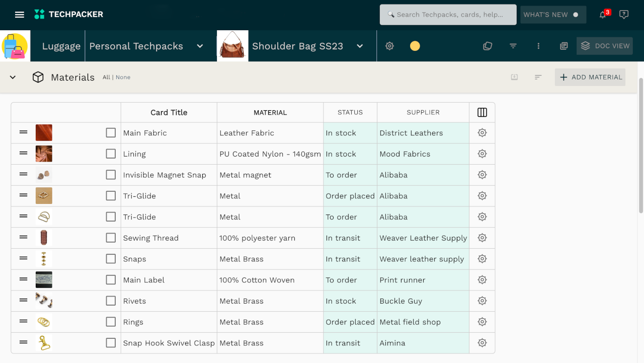644x363 pixels.
Task: Open WHAT'S NEW panel
Action: (553, 15)
